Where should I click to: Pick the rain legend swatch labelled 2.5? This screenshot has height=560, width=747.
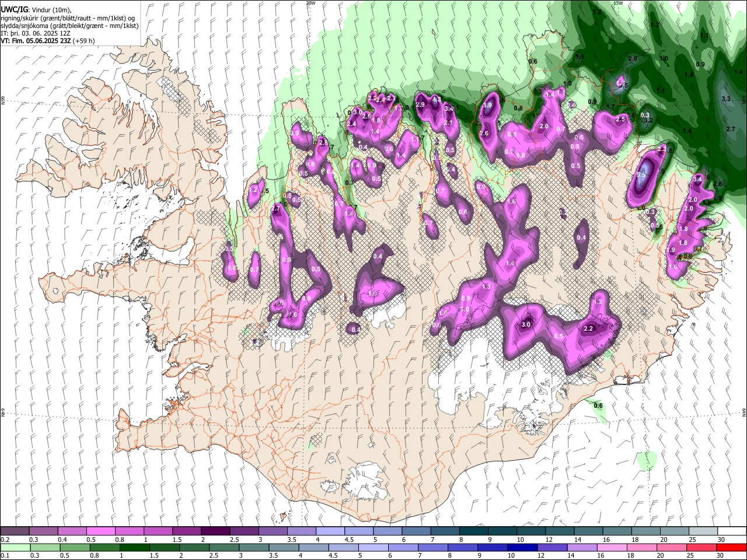pos(224,547)
